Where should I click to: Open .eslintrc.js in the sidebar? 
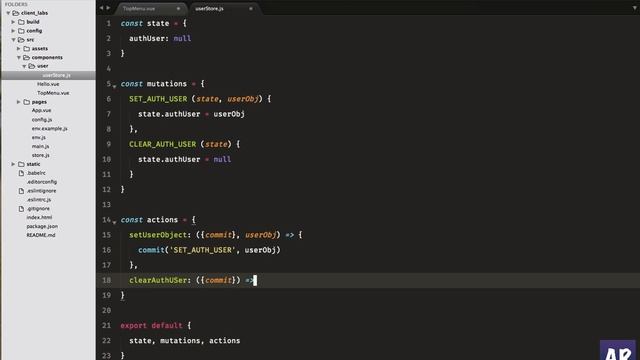tap(39, 200)
